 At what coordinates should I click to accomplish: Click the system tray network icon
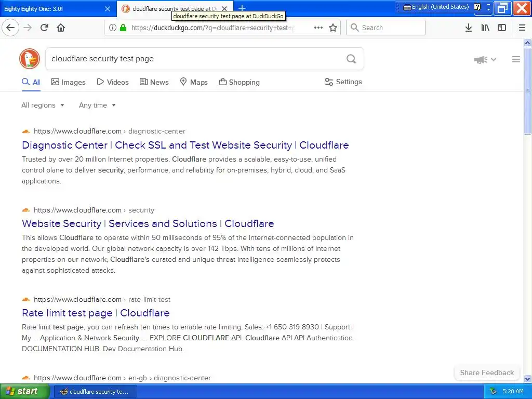point(494,391)
